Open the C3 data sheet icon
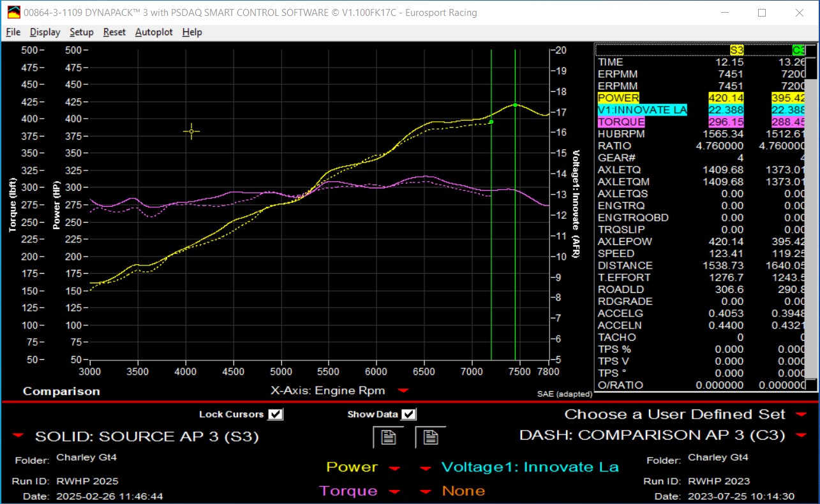Image resolution: width=820 pixels, height=504 pixels. 429,436
